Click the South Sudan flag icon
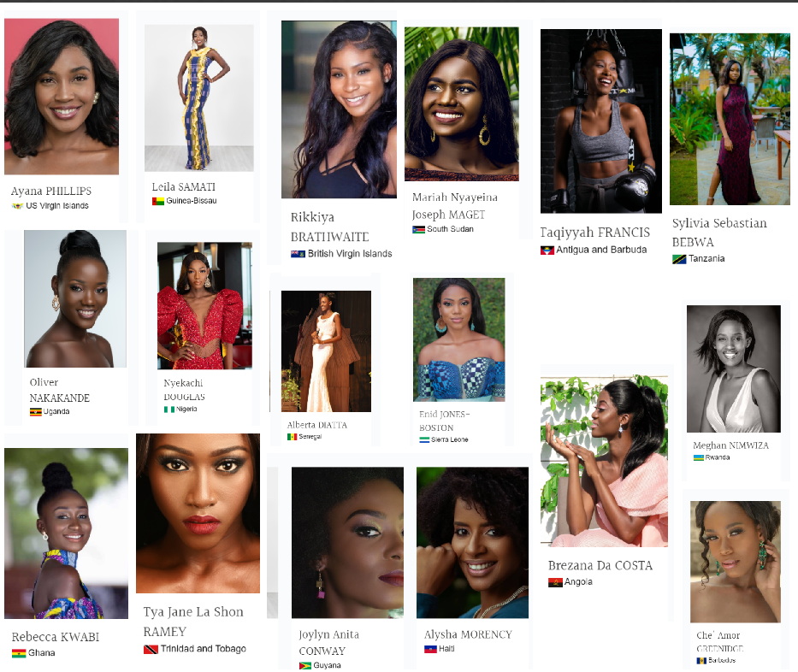The image size is (798, 672). coord(418,230)
